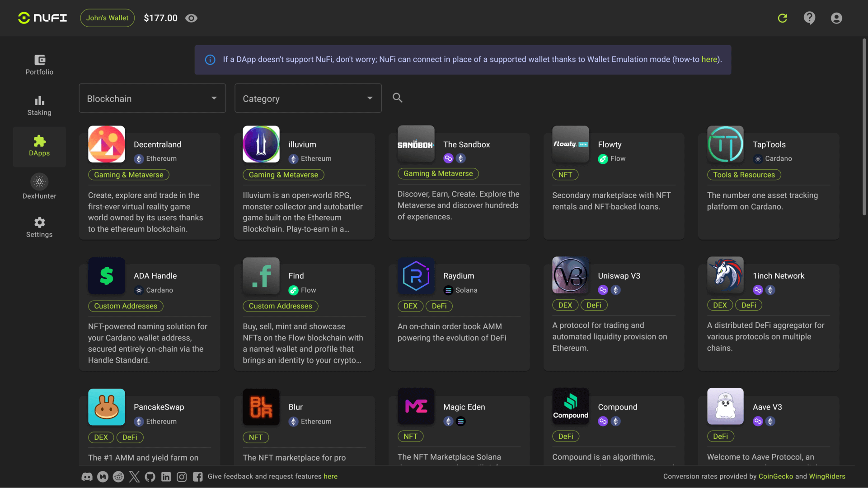Open Discord link in footer

coord(87,476)
